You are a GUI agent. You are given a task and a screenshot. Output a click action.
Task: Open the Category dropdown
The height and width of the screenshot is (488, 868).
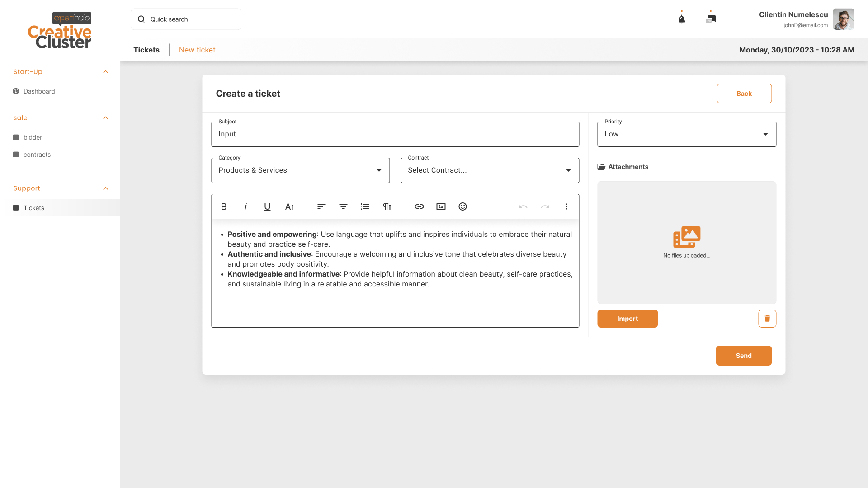pos(300,170)
